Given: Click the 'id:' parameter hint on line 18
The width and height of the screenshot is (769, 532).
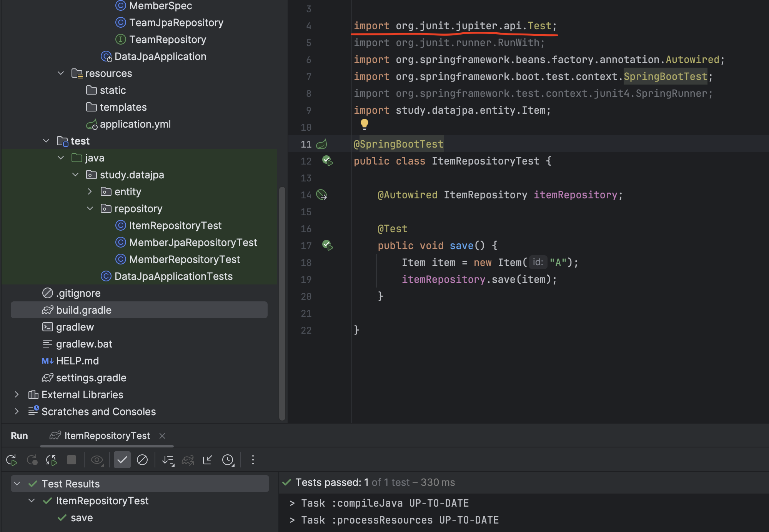Looking at the screenshot, I should (538, 262).
